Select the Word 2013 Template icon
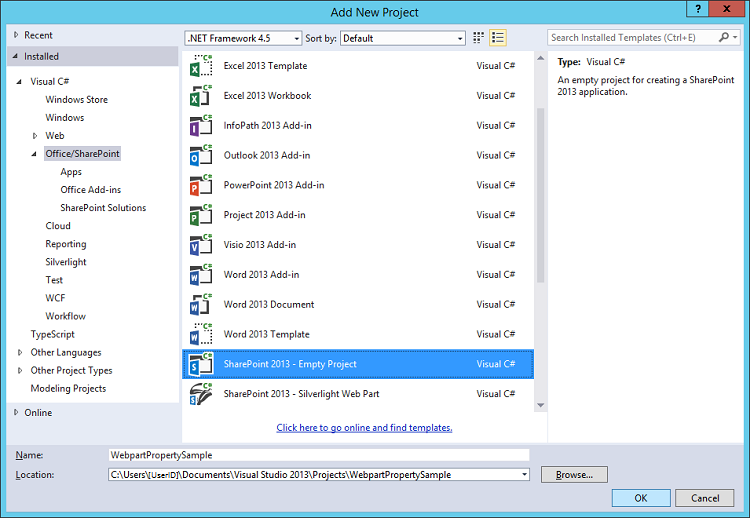 click(201, 334)
